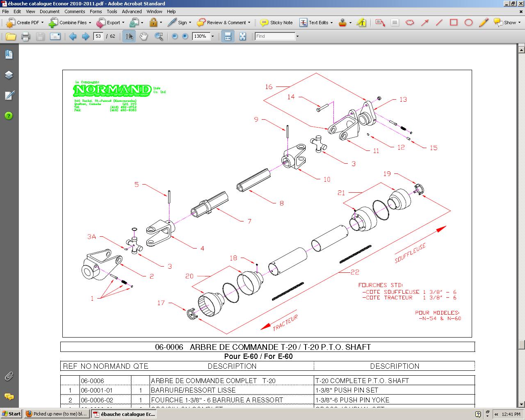Open Export dropdown arrow
The height and width of the screenshot is (420, 525).
(x=123, y=23)
